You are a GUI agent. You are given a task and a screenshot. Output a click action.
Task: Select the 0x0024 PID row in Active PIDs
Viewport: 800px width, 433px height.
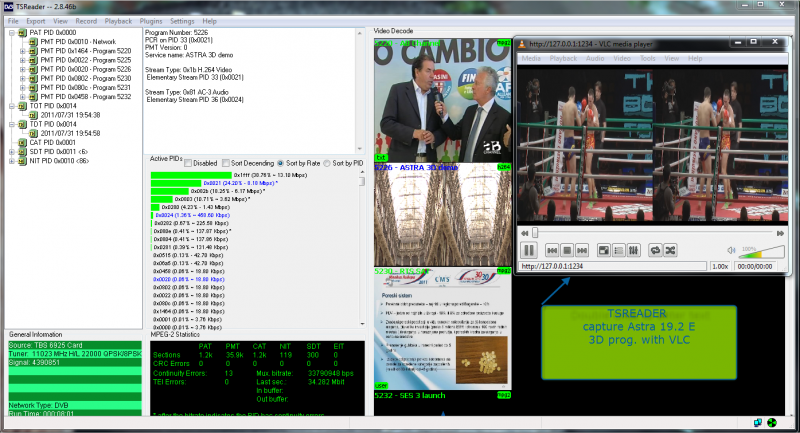click(x=191, y=215)
